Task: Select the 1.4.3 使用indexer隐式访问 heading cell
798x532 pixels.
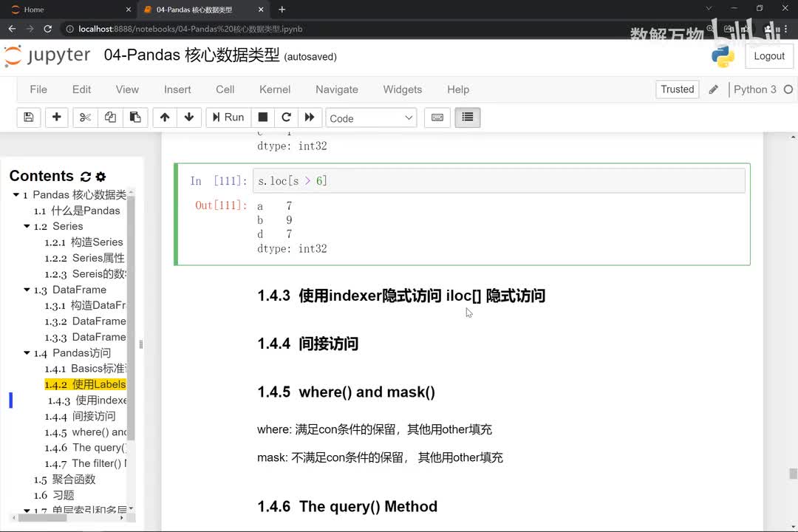Action: coord(401,296)
